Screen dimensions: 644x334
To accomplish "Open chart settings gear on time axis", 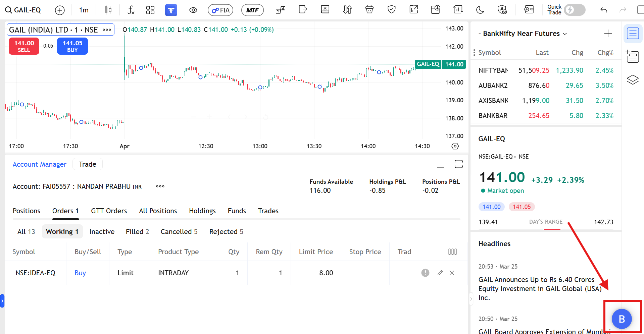I will click(455, 146).
